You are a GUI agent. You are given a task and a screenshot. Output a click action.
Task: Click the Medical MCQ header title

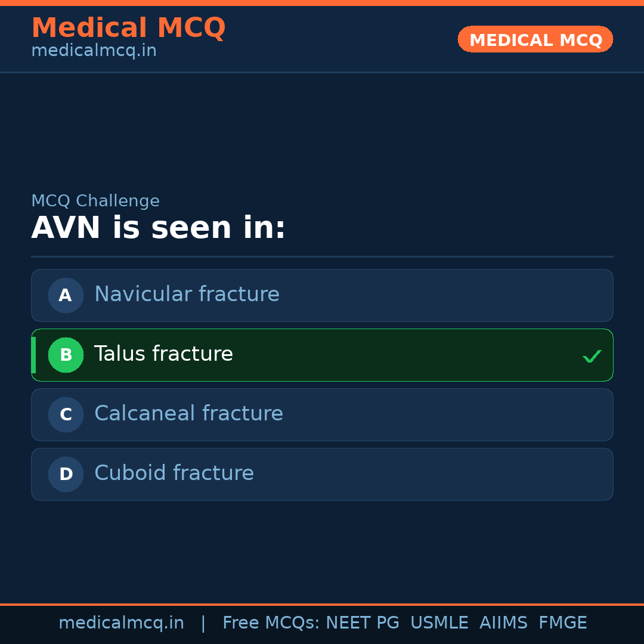[128, 28]
